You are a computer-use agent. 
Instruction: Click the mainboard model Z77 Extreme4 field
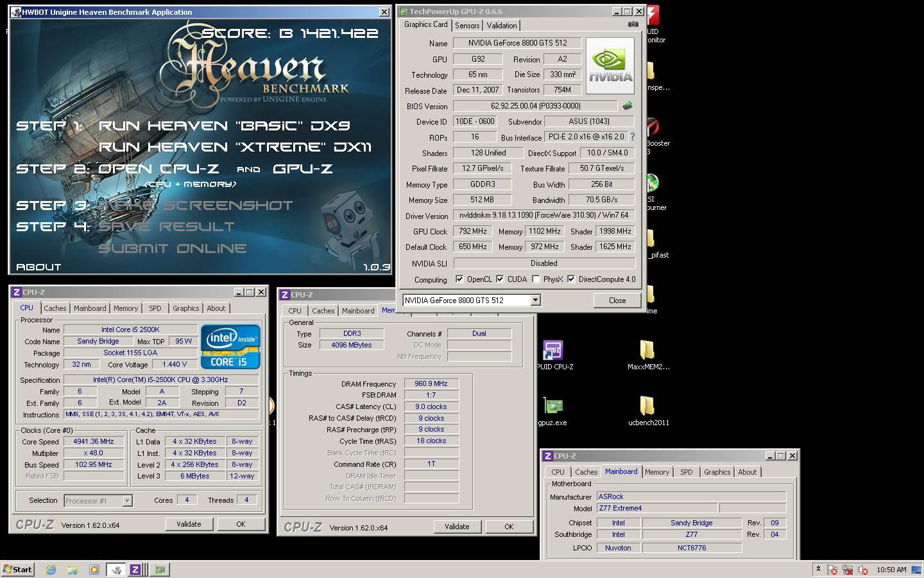point(657,508)
